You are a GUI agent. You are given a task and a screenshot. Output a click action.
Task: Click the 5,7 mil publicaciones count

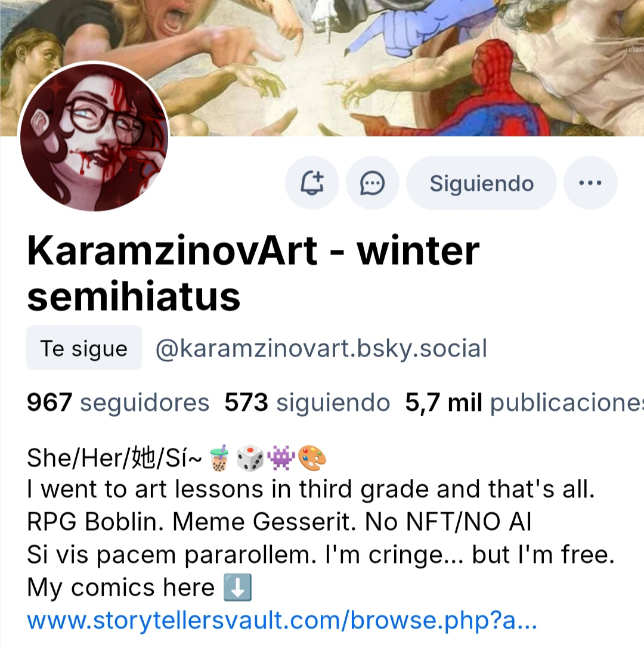pos(524,403)
